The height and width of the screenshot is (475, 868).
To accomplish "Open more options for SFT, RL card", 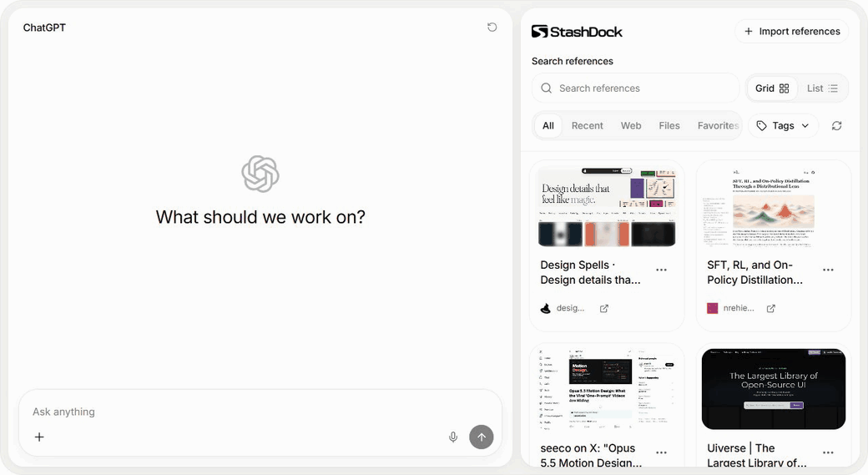I will [828, 270].
